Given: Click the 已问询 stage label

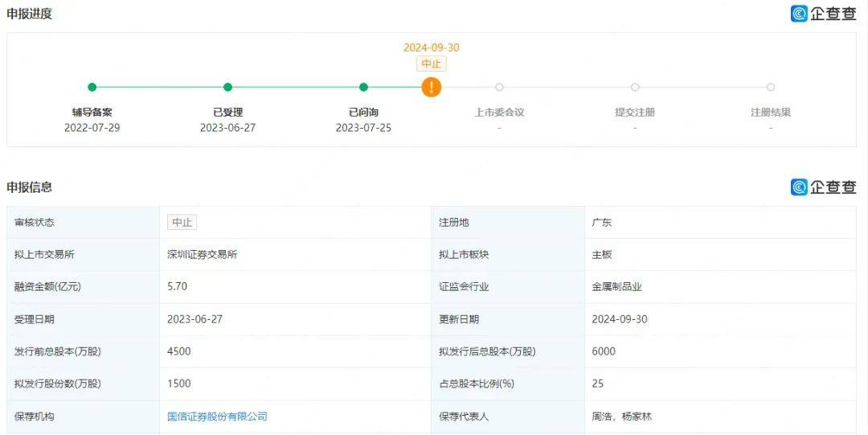Looking at the screenshot, I should click(x=364, y=112).
